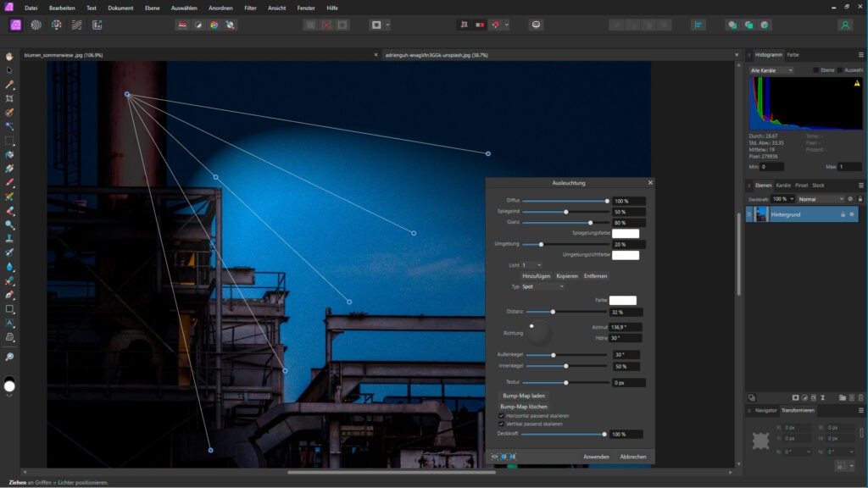The image size is (868, 488).
Task: Add an adjustment layer in the Layers panel
Action: tap(805, 398)
